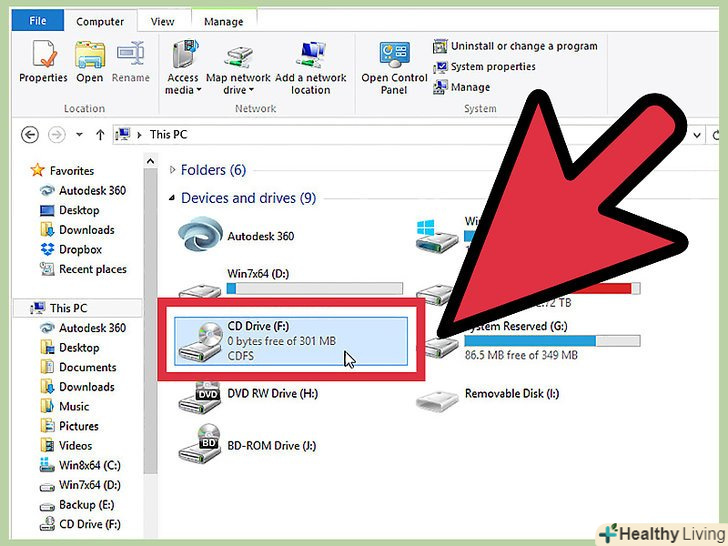Click the Windows logo drive icon
This screenshot has width=728, height=546.
point(436,235)
